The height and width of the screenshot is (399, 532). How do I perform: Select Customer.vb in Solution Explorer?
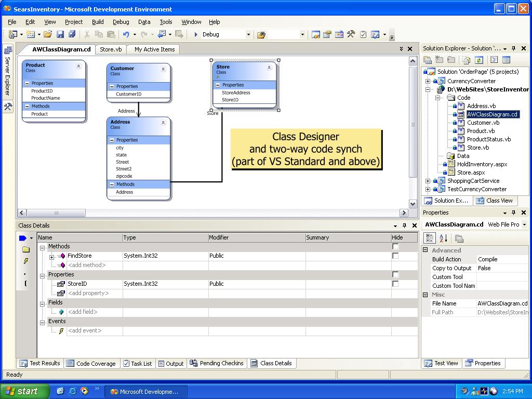(x=483, y=123)
